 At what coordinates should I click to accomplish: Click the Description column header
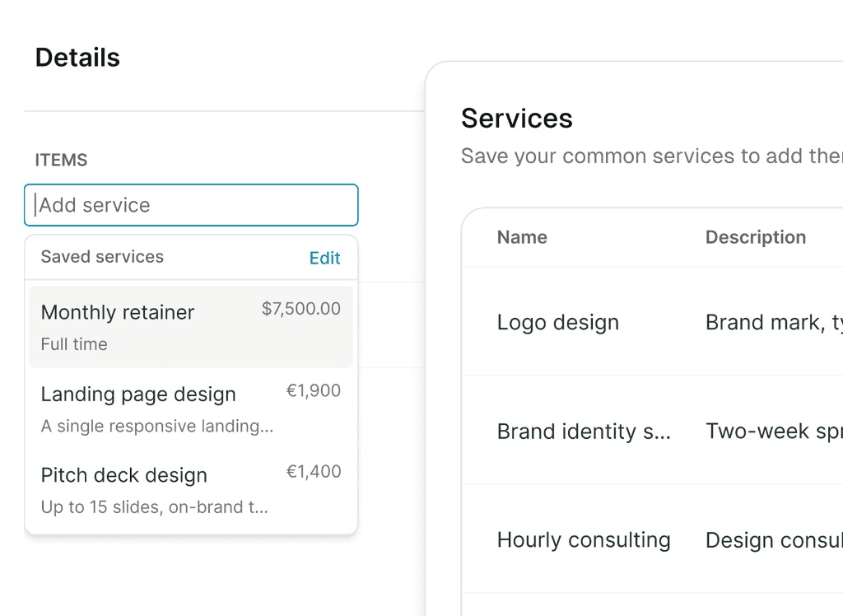(756, 237)
